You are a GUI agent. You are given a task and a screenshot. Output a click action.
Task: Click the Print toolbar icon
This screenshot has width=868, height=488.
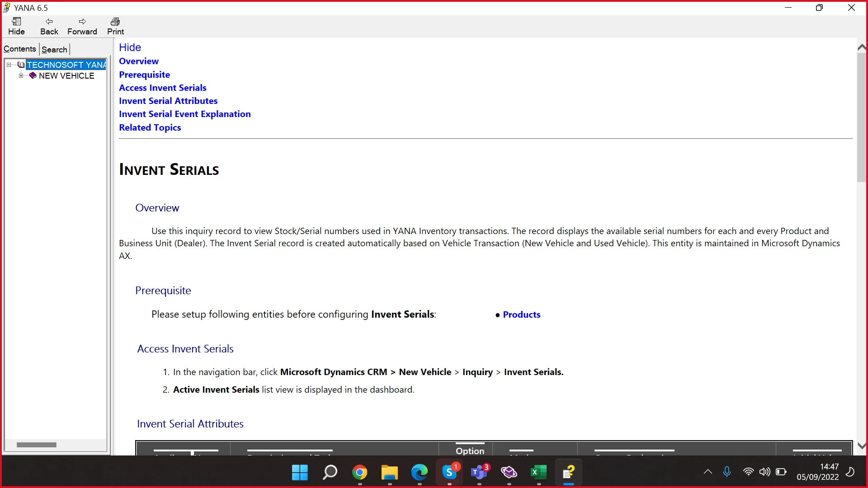[115, 21]
